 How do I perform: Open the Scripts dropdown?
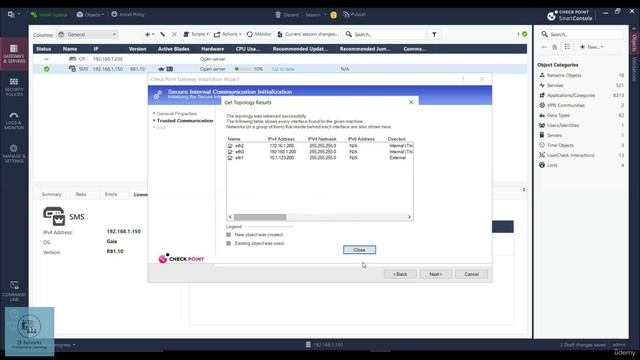tap(196, 34)
